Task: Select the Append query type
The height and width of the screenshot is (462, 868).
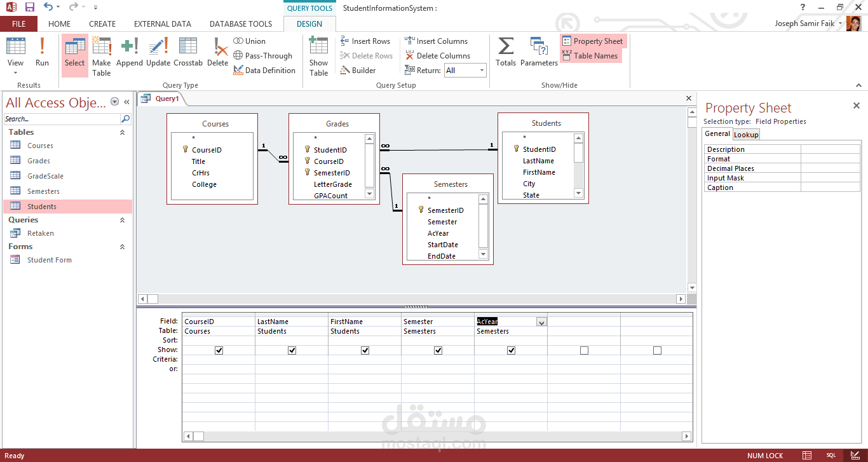Action: point(129,54)
